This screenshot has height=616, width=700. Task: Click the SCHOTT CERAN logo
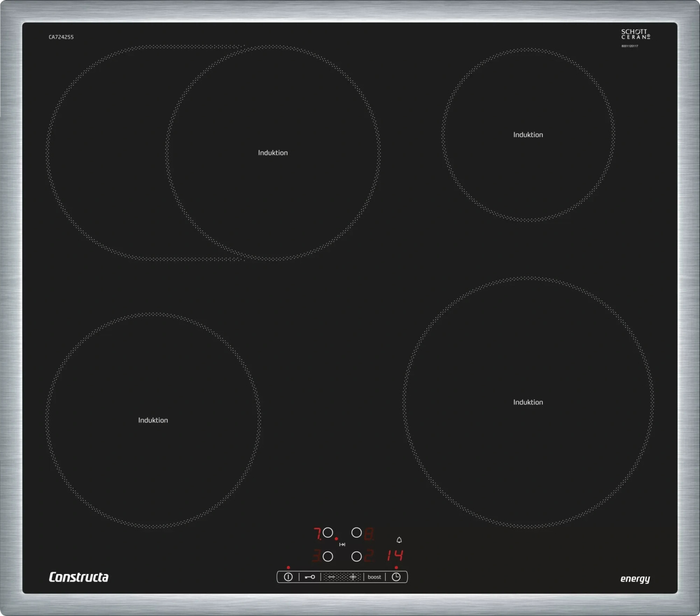(x=635, y=35)
